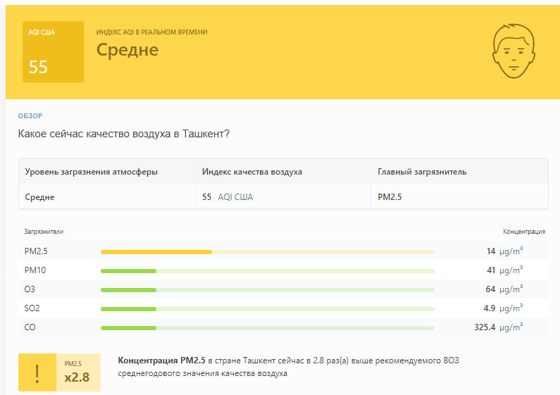Select the SO2 green concentration bar
Image resolution: width=560 pixels, height=395 pixels.
268,309
